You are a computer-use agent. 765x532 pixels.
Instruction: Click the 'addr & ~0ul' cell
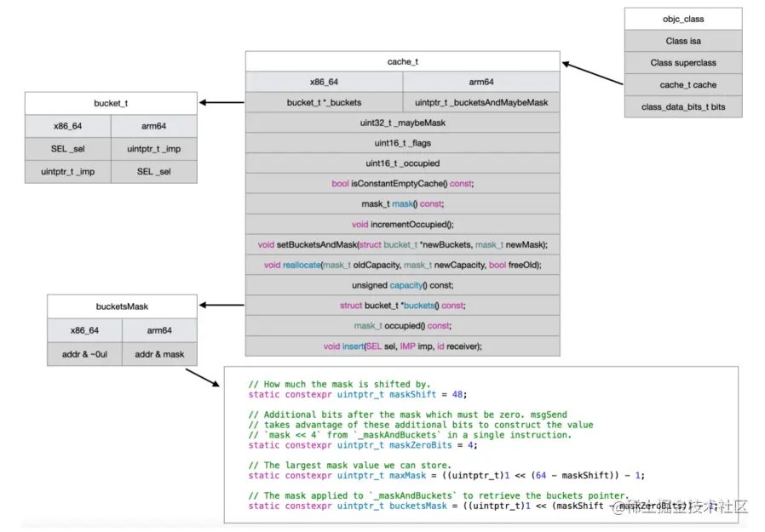pyautogui.click(x=84, y=354)
